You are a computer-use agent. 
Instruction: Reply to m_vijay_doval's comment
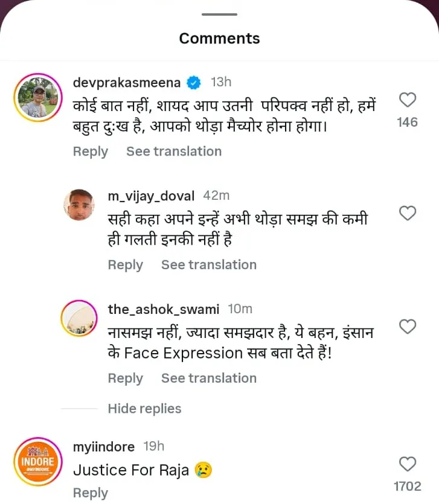(125, 265)
